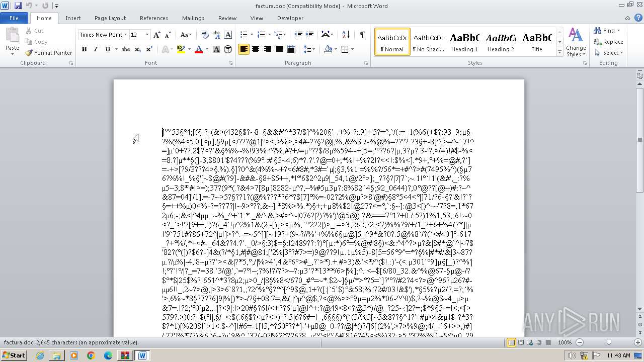Open the Line Spacing dropdown
This screenshot has width=644, height=362.
[x=309, y=49]
